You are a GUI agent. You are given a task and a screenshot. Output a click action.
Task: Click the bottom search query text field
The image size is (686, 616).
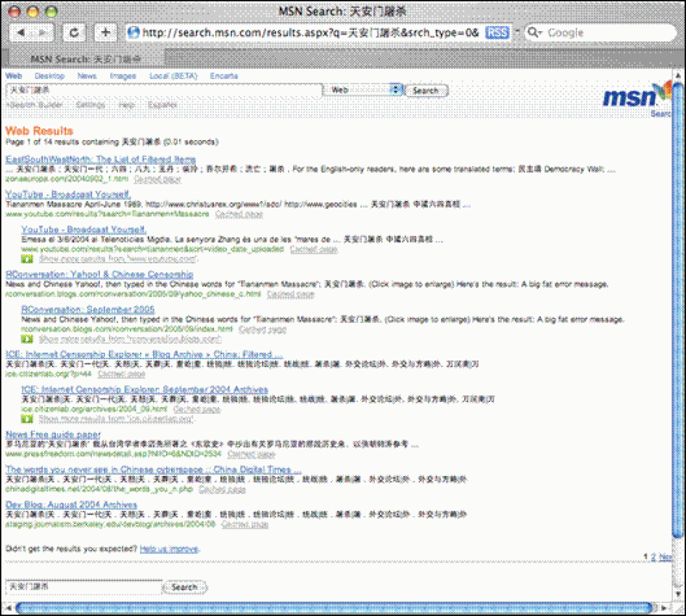(83, 586)
